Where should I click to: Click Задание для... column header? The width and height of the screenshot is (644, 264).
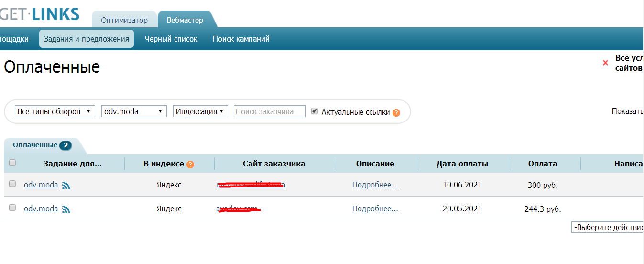tap(73, 164)
